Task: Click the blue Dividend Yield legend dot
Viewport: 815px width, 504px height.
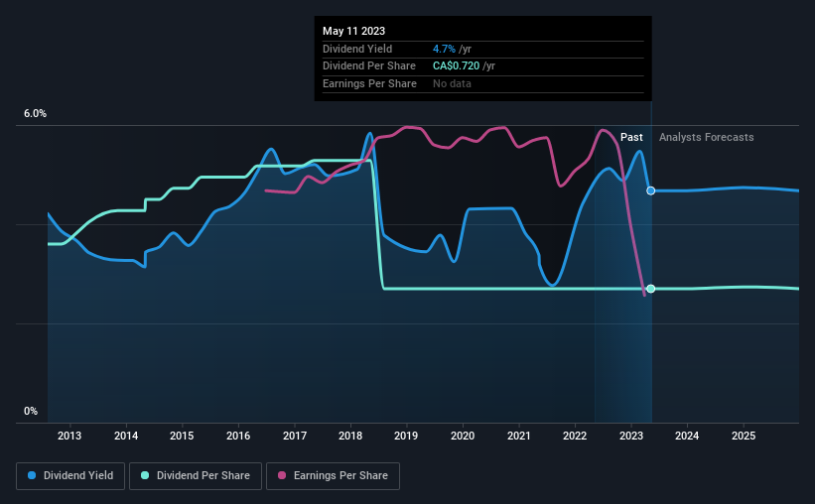Action: coord(32,475)
